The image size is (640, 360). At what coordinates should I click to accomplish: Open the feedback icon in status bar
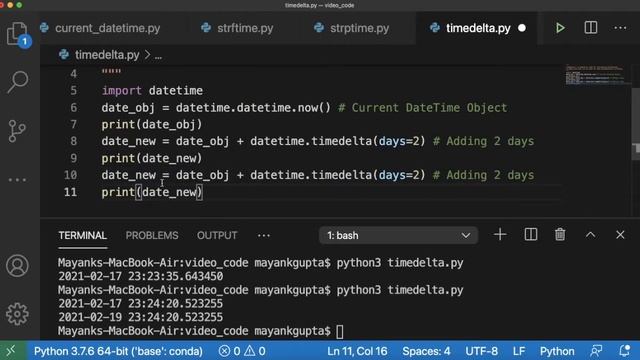[x=596, y=351]
